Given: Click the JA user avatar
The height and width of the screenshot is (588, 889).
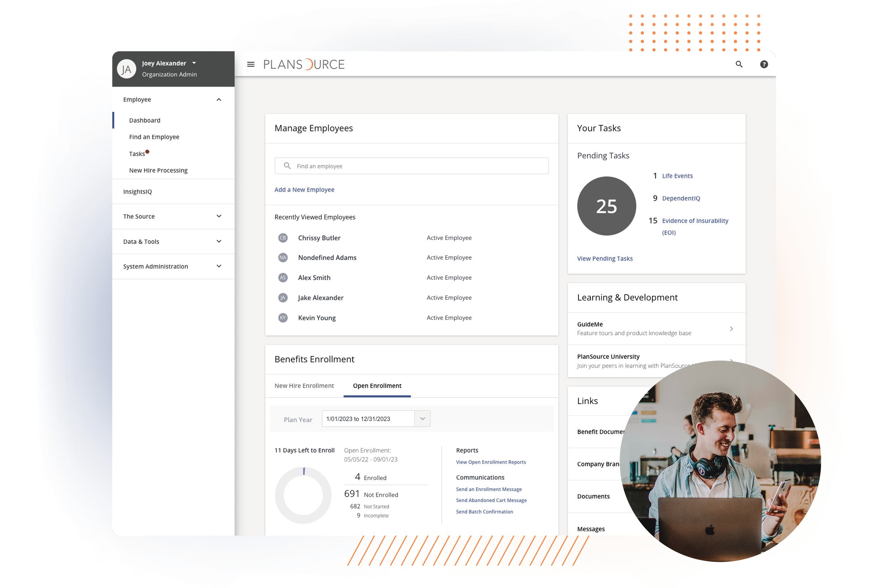Looking at the screenshot, I should click(x=126, y=69).
